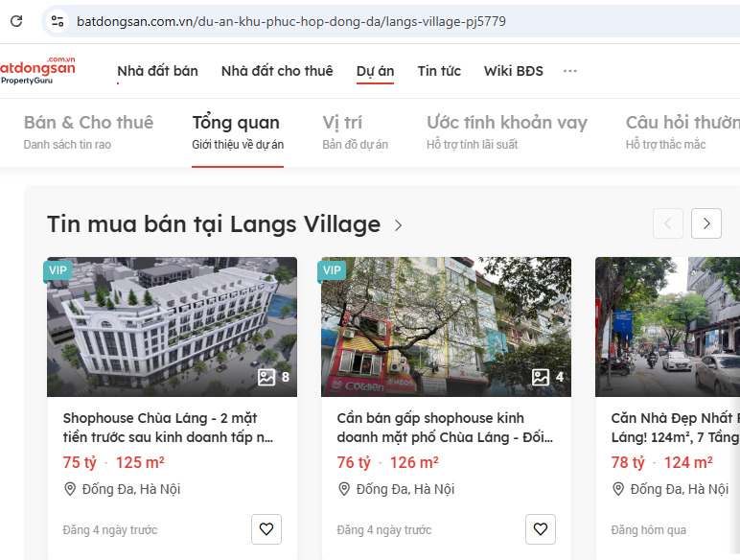Open site information icon in address bar
The height and width of the screenshot is (560, 740).
57,21
